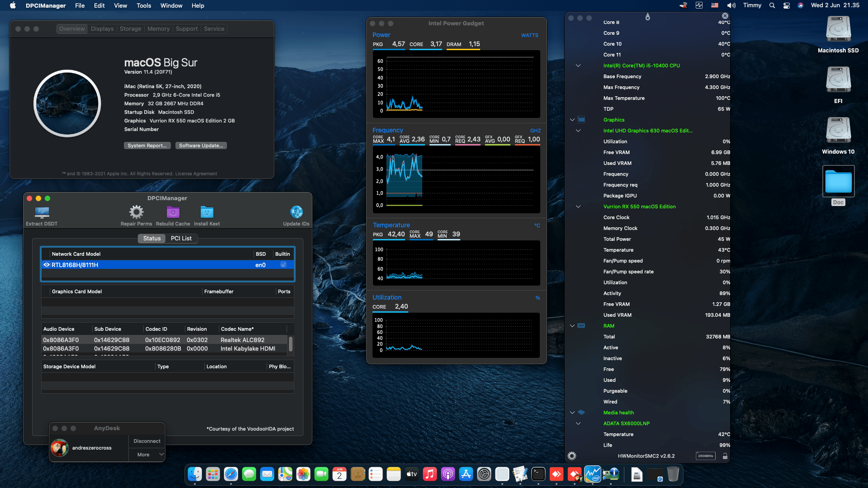Open Finder from the Dock

tap(195, 474)
